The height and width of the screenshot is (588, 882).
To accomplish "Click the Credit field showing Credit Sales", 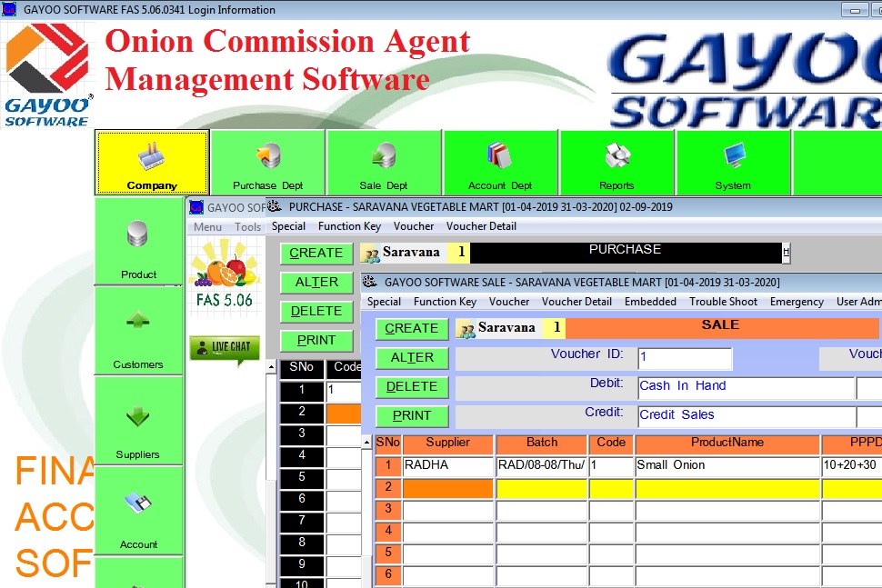I will tap(746, 416).
